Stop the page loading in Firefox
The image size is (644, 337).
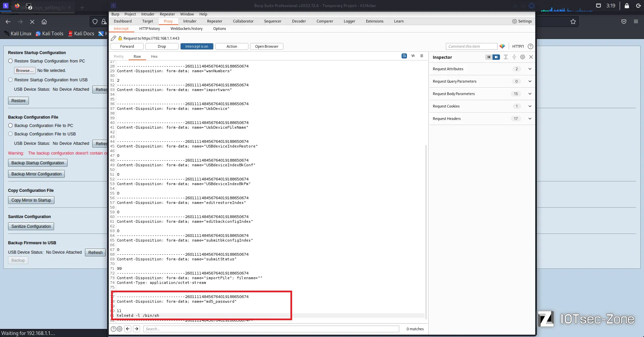tap(32, 22)
